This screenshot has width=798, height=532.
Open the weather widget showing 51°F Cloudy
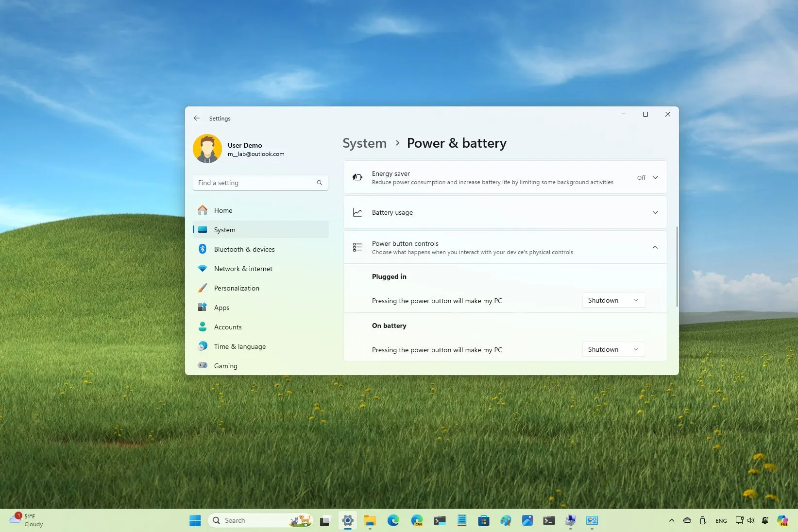point(27,520)
